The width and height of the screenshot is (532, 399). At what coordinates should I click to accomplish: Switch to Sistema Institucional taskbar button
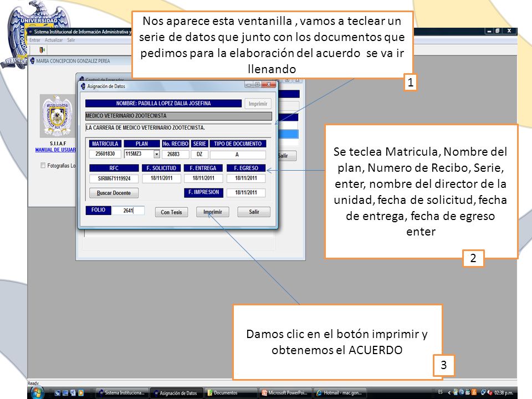click(x=122, y=393)
